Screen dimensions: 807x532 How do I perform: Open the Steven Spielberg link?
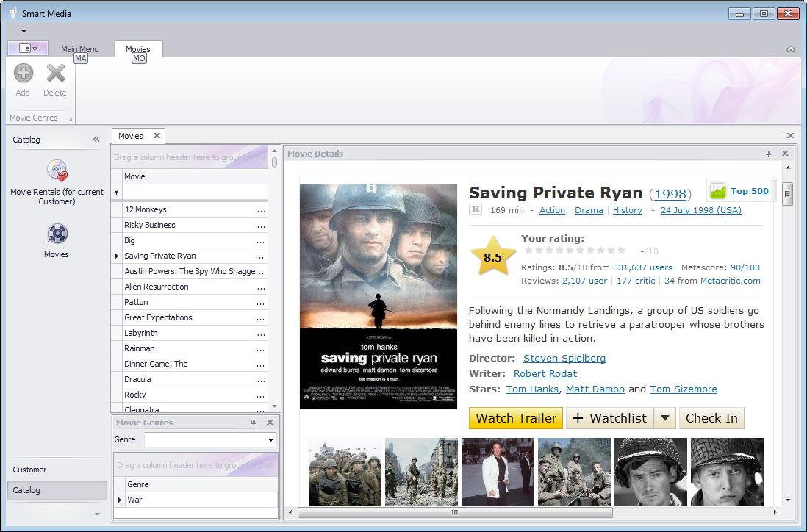564,358
